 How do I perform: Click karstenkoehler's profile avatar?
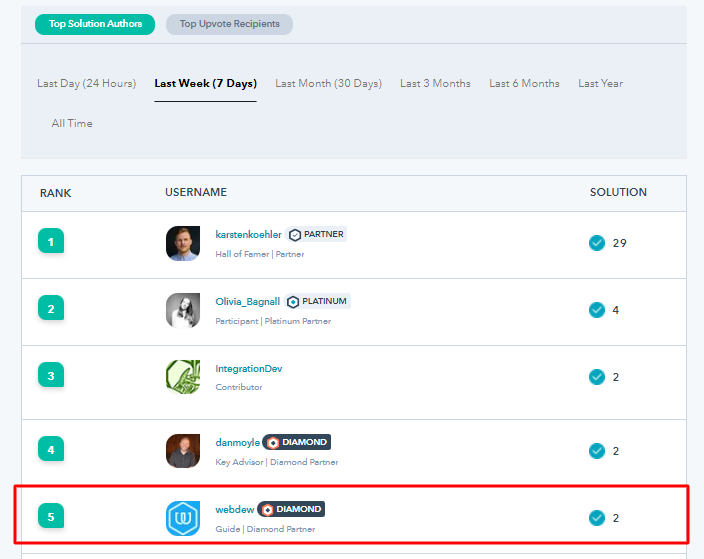coord(183,243)
